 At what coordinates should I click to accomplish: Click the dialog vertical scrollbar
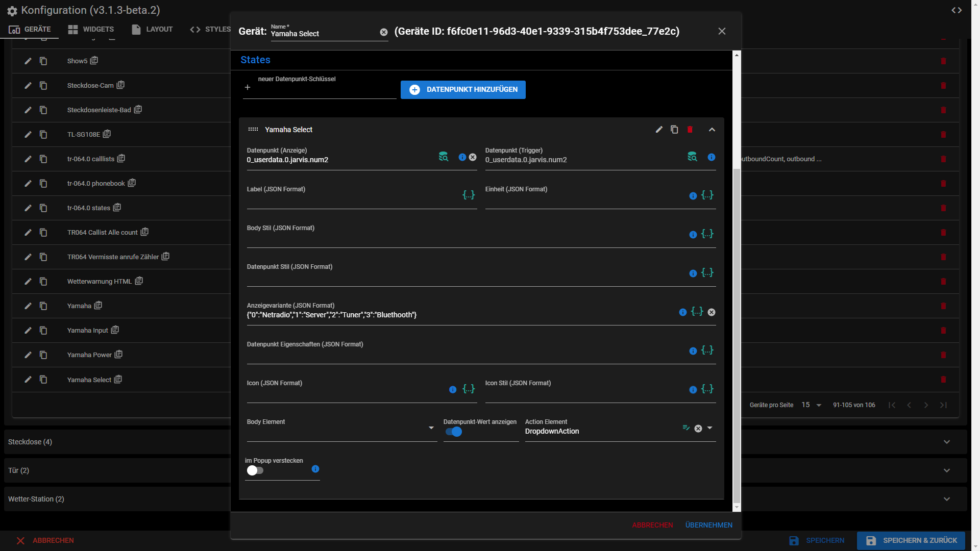pos(736,335)
